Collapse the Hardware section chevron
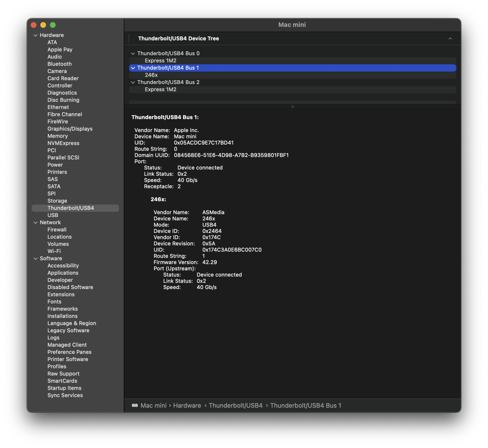This screenshot has height=448, width=488. coord(35,35)
